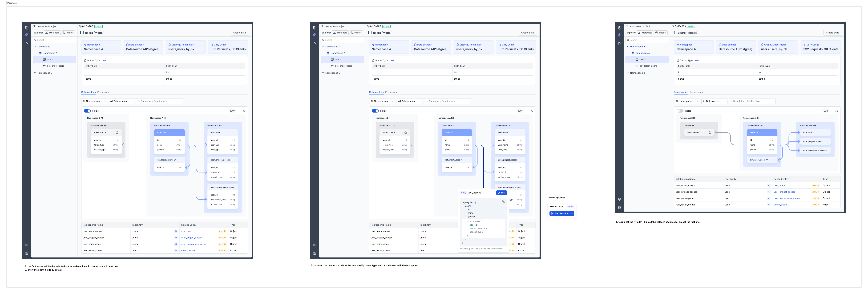Click settings gear icon in left mockup sidebar
This screenshot has height=294, width=868.
click(27, 245)
